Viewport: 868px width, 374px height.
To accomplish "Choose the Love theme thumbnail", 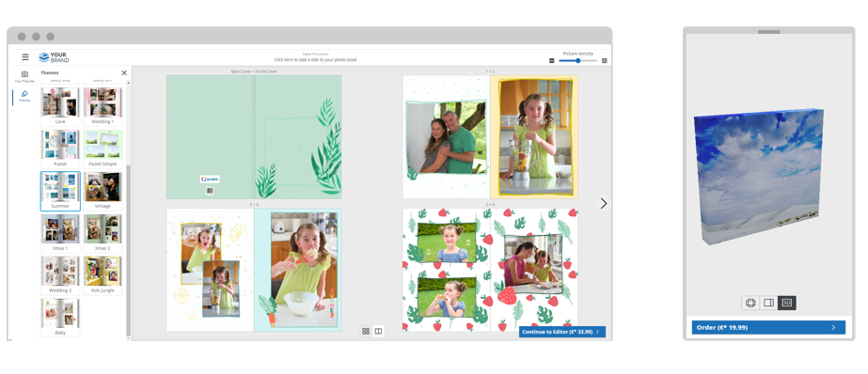I will point(60,106).
